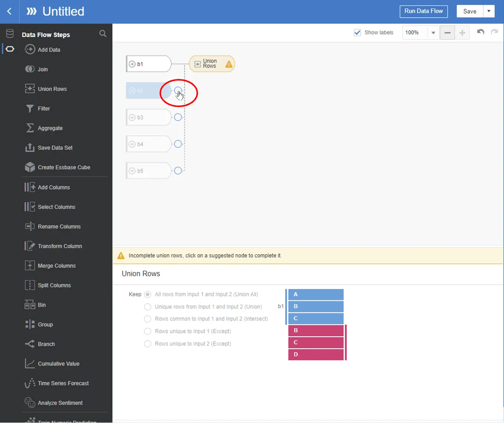The width and height of the screenshot is (504, 423).
Task: Choose the Split Columns step
Action: pos(47,285)
